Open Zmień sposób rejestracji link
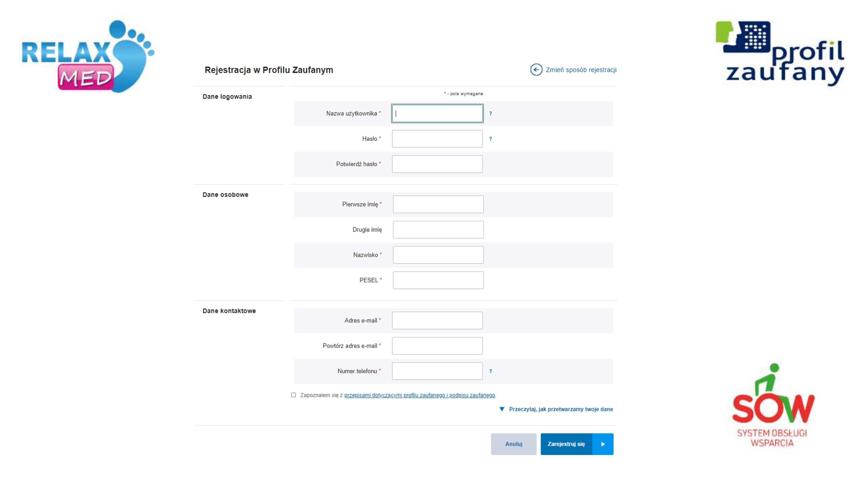Viewport: 868px width, 488px height. tap(581, 70)
